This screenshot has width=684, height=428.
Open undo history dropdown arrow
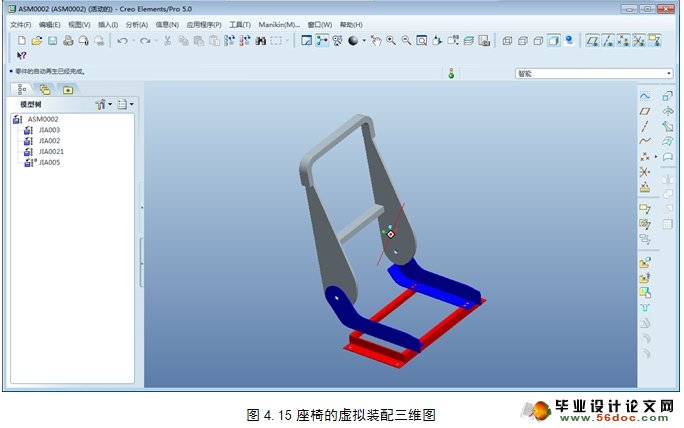click(x=133, y=41)
